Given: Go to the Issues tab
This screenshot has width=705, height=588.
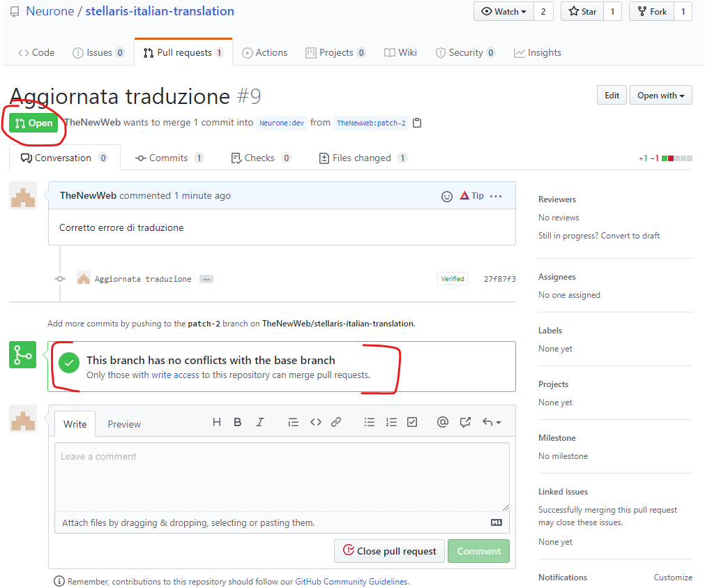Looking at the screenshot, I should point(98,52).
